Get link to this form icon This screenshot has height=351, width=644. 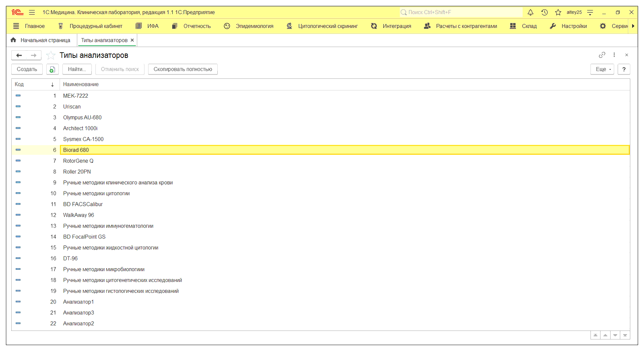click(602, 55)
